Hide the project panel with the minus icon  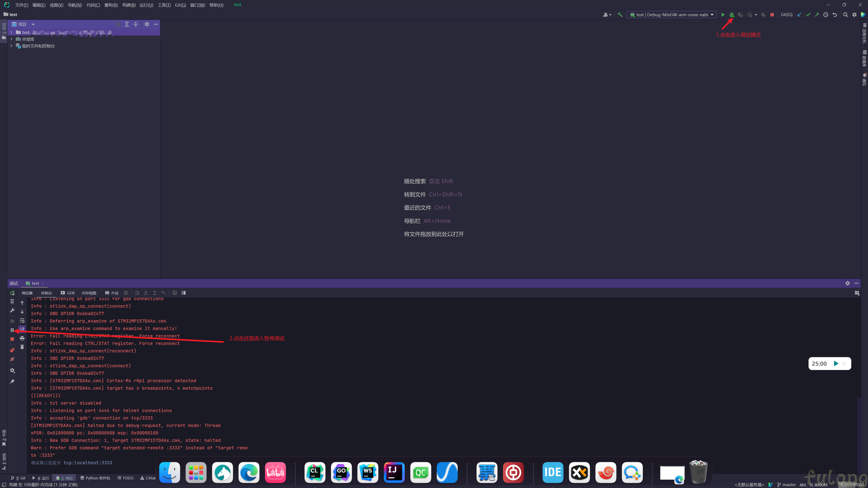click(156, 24)
